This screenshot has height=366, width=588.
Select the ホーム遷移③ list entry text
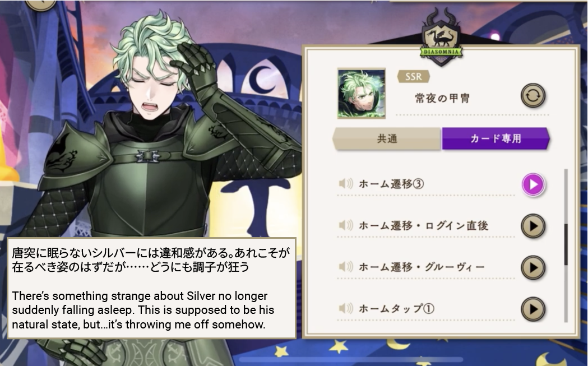pyautogui.click(x=391, y=184)
